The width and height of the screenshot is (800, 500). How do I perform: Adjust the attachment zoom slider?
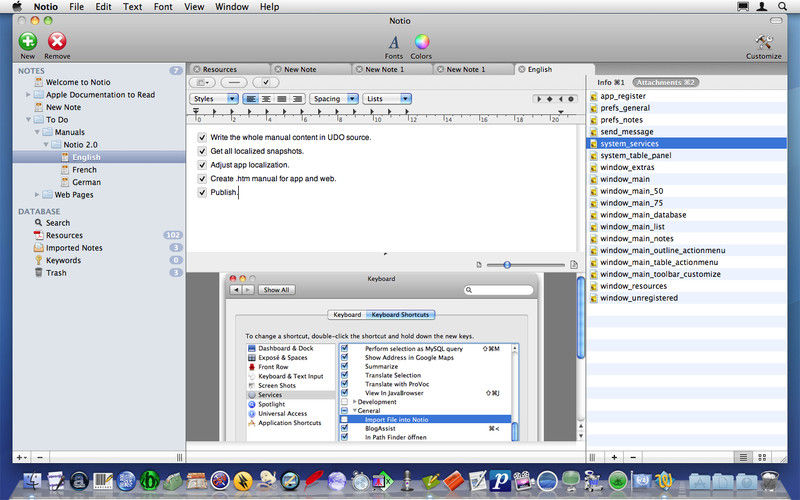507,265
